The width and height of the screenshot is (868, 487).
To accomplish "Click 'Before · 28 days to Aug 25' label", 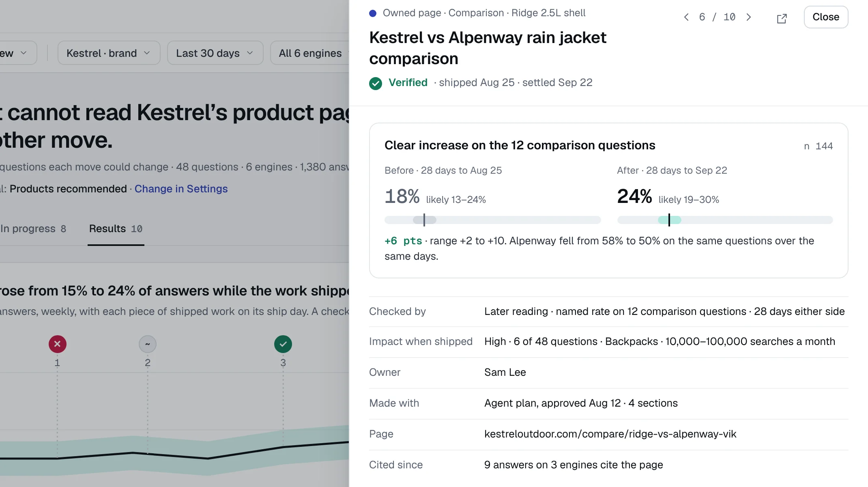I will [443, 170].
